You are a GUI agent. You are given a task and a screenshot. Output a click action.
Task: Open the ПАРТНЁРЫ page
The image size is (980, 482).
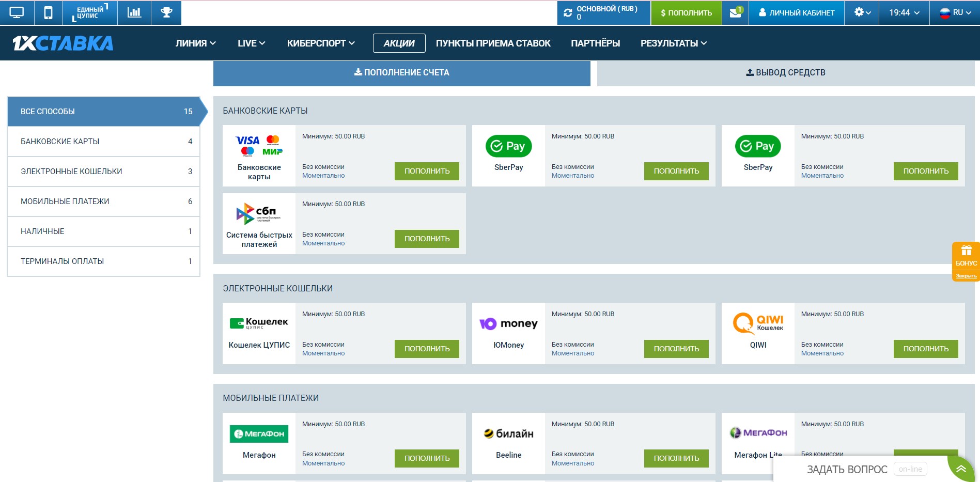(x=596, y=43)
